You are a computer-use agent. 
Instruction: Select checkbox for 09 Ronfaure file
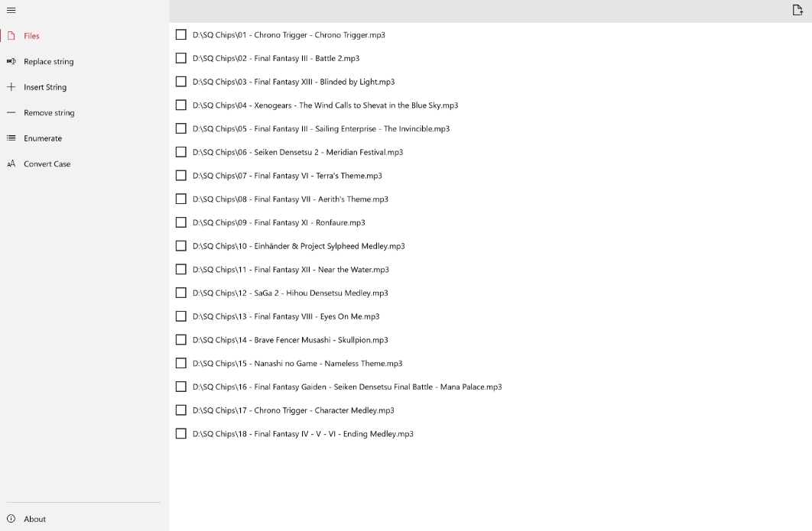(180, 222)
